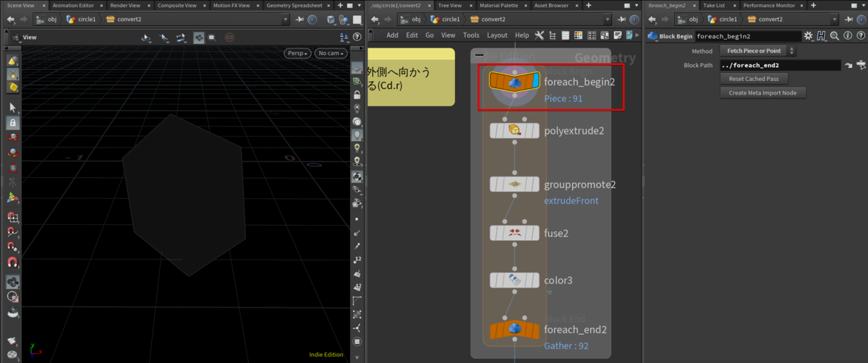Switch to Geometry Spreadsheet tab
This screenshot has width=868, height=363.
pos(294,5)
